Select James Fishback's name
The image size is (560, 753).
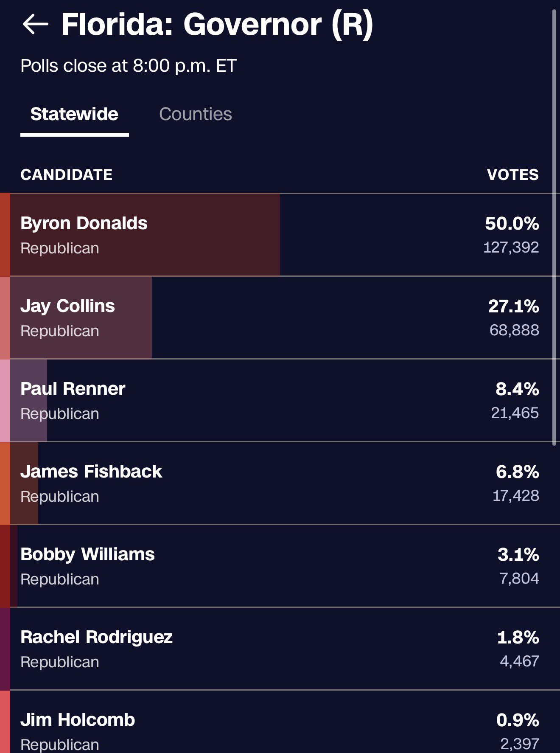click(x=91, y=471)
